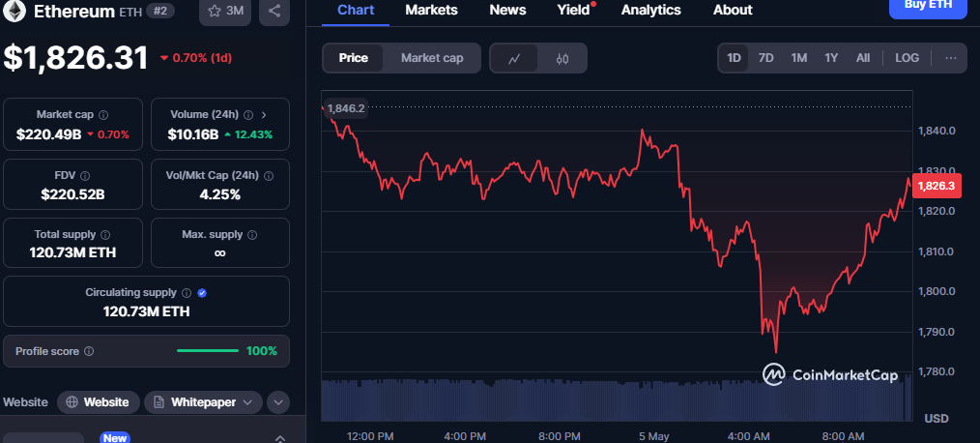This screenshot has width=980, height=443.
Task: Show Total supply info icon
Action: point(105,235)
